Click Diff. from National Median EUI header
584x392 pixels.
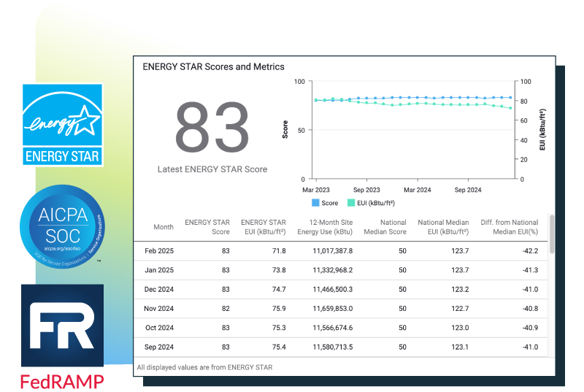coord(509,227)
